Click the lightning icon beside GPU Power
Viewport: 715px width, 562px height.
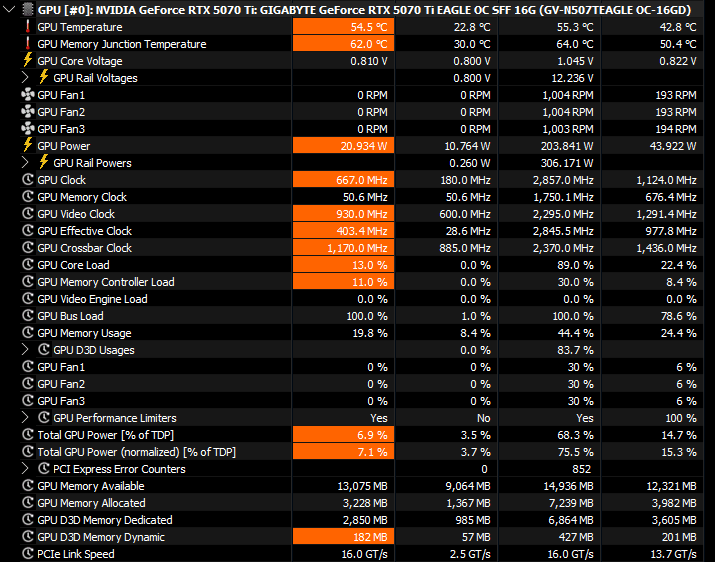pos(27,146)
